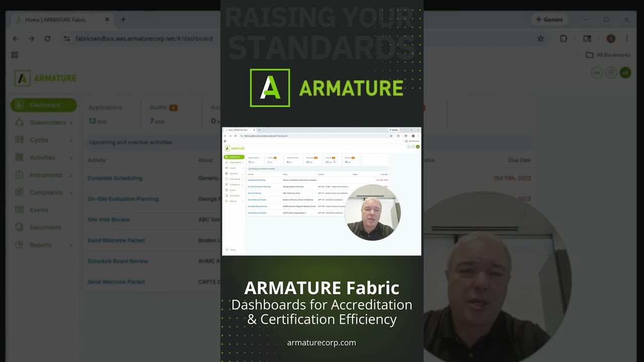Click the Gemini button in the blurred background browser
644x362 pixels.
coord(549,20)
